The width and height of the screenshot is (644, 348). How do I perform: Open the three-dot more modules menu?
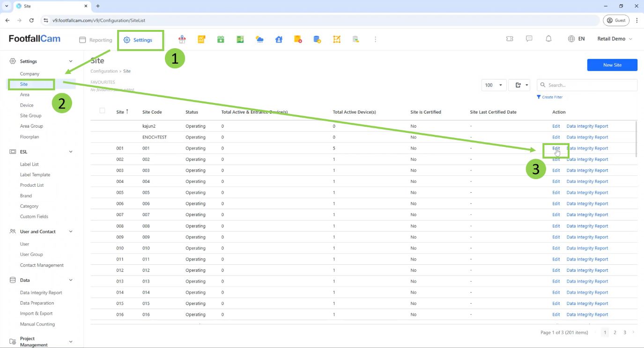coord(375,40)
